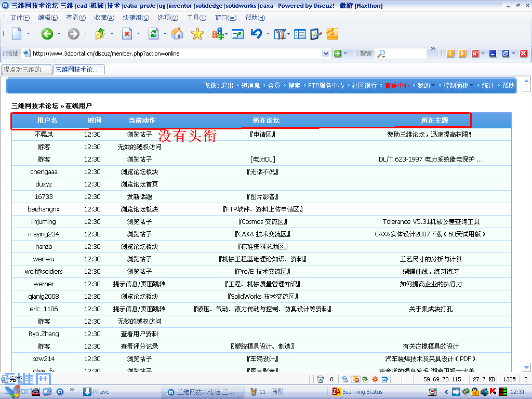Expand the address bar URL dropdown
Viewport: 532px width, 399px height.
[326, 54]
